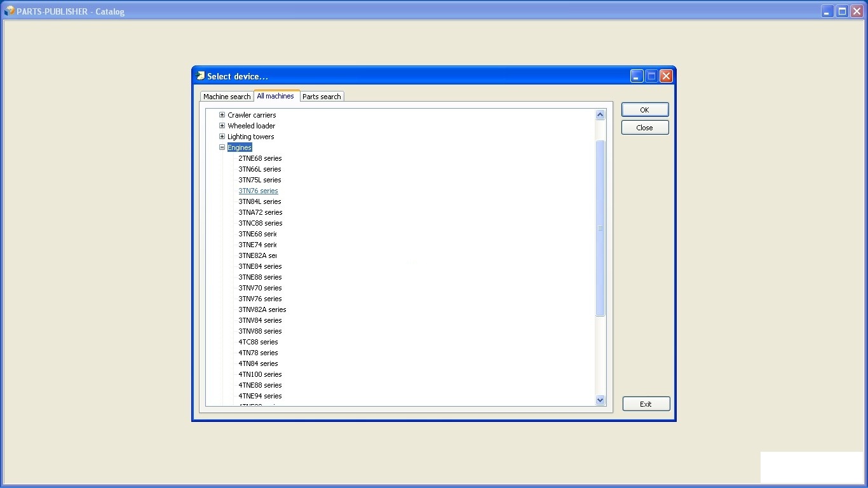
Task: Expand the Crawler carriers node
Action: (222, 115)
